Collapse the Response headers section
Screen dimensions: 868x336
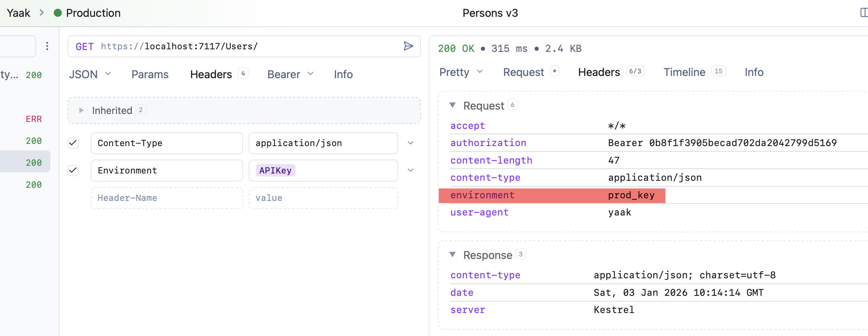coord(453,255)
